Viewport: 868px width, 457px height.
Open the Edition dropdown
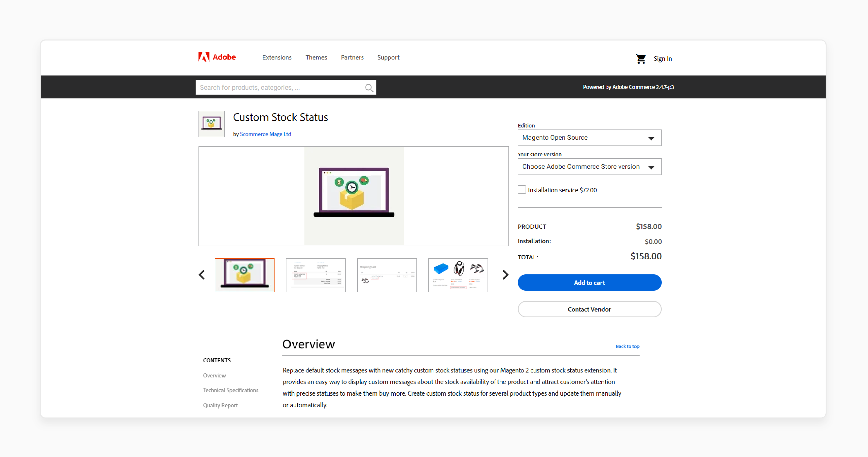coord(589,138)
